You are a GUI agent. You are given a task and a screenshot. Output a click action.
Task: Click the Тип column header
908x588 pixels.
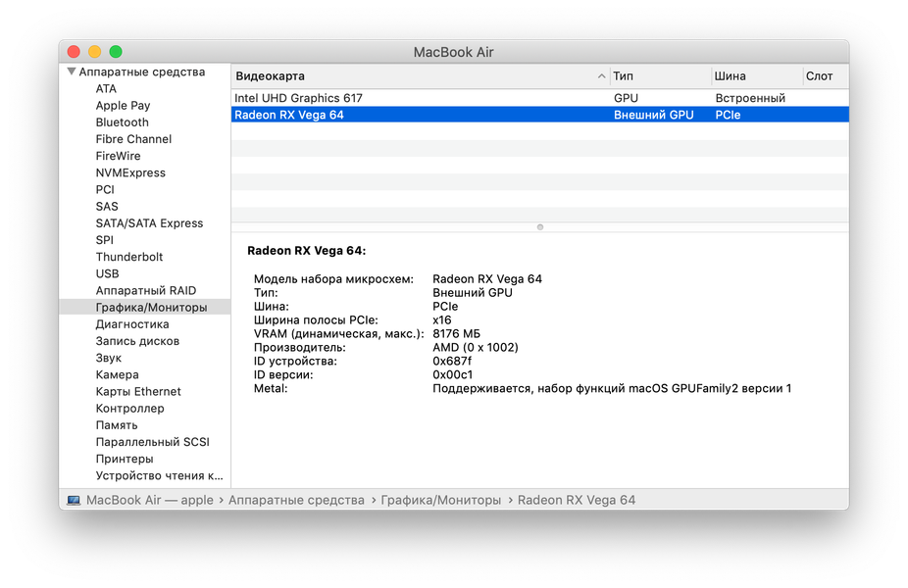(x=624, y=76)
